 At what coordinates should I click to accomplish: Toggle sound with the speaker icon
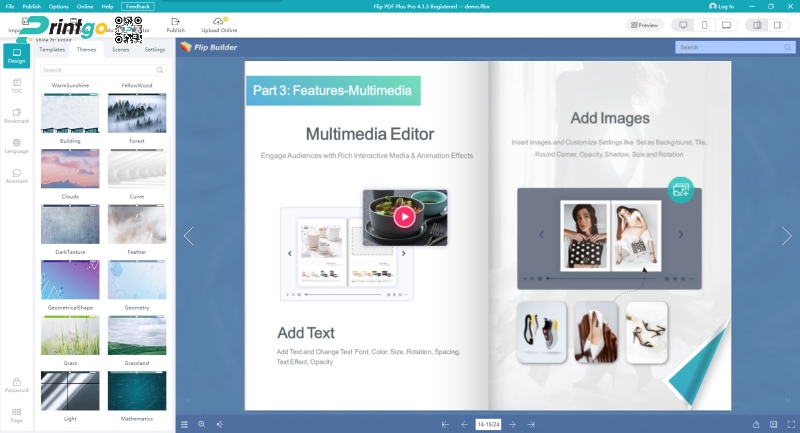point(219,424)
